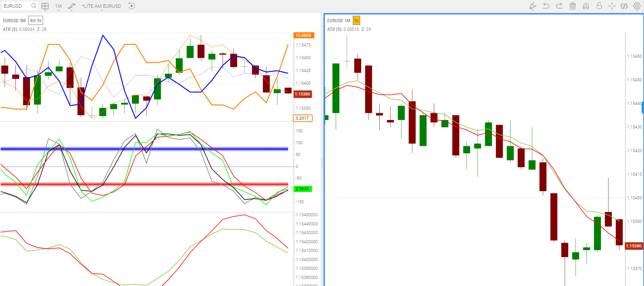Click the ATR (5): 0.00016 label
This screenshot has height=286, width=644.
point(343,29)
